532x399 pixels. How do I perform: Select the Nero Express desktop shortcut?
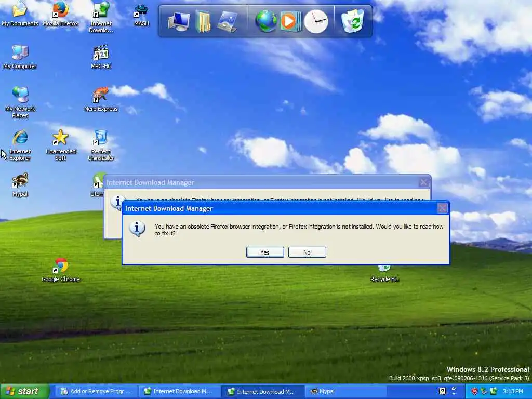pyautogui.click(x=101, y=99)
